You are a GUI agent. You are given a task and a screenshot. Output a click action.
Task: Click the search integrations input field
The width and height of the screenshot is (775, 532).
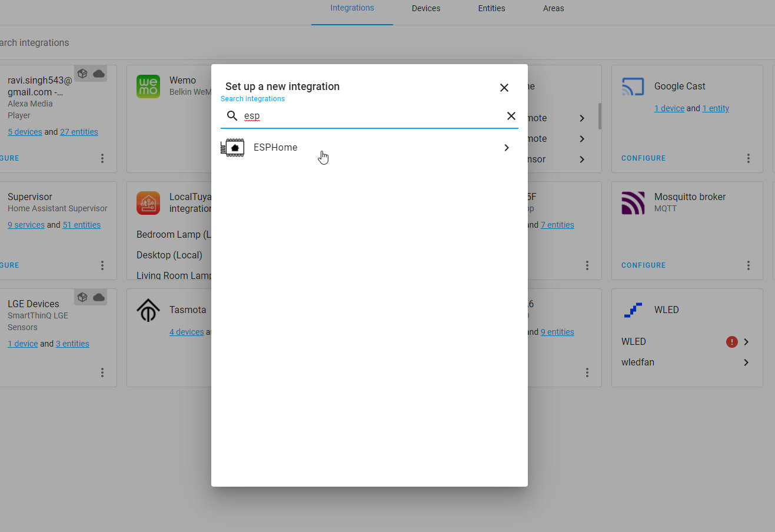click(371, 116)
